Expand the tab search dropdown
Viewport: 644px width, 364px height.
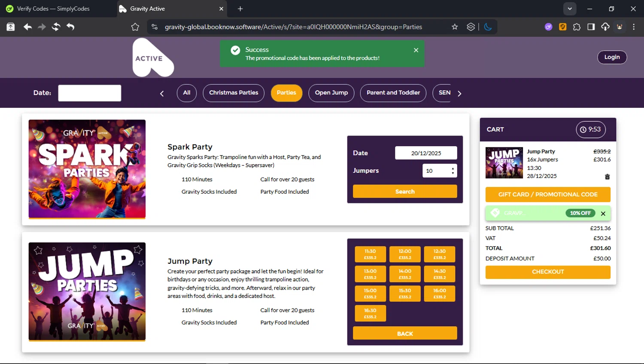pos(570,9)
